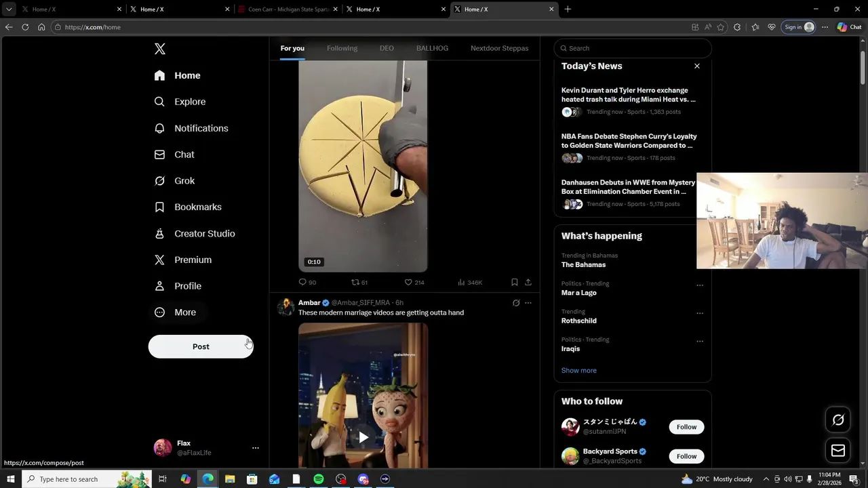Open options for Rothschild trend
This screenshot has width=868, height=488.
click(700, 313)
